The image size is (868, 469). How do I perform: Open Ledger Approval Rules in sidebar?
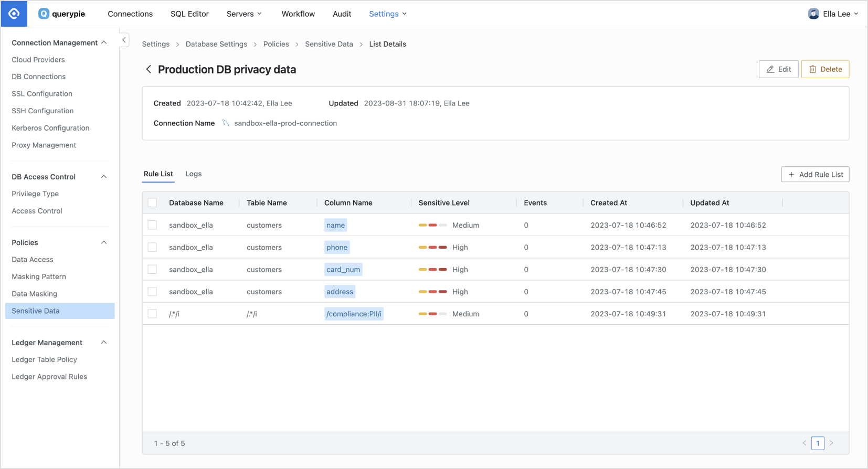(x=49, y=377)
